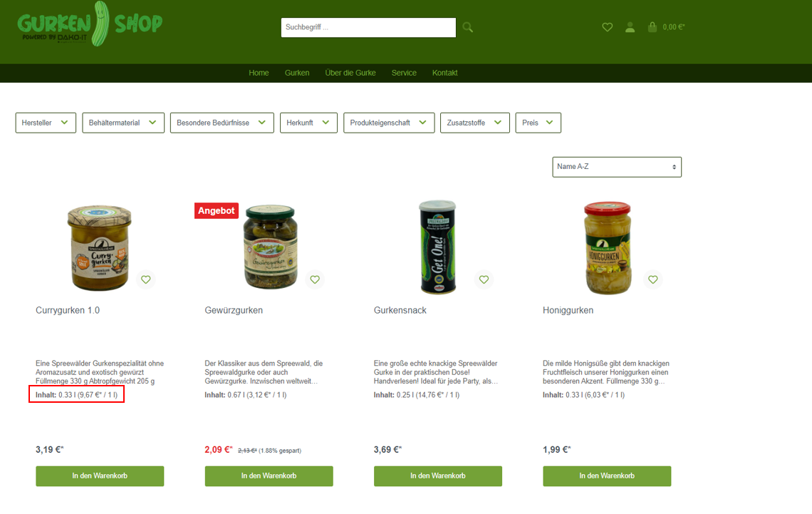Add Currygurken 1.0 to Warenkorb
This screenshot has width=812, height=514.
[100, 476]
